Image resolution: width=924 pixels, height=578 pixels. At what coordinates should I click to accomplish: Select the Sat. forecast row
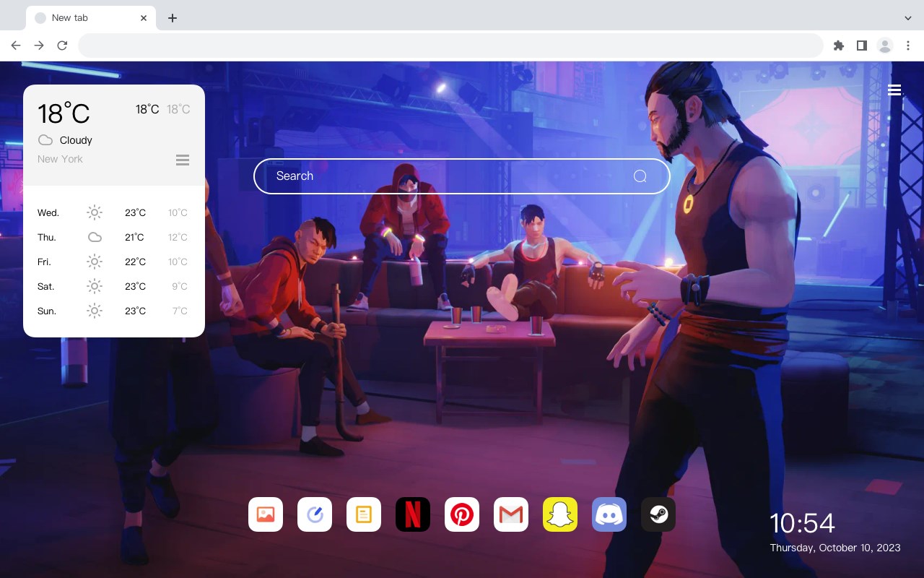click(x=113, y=286)
